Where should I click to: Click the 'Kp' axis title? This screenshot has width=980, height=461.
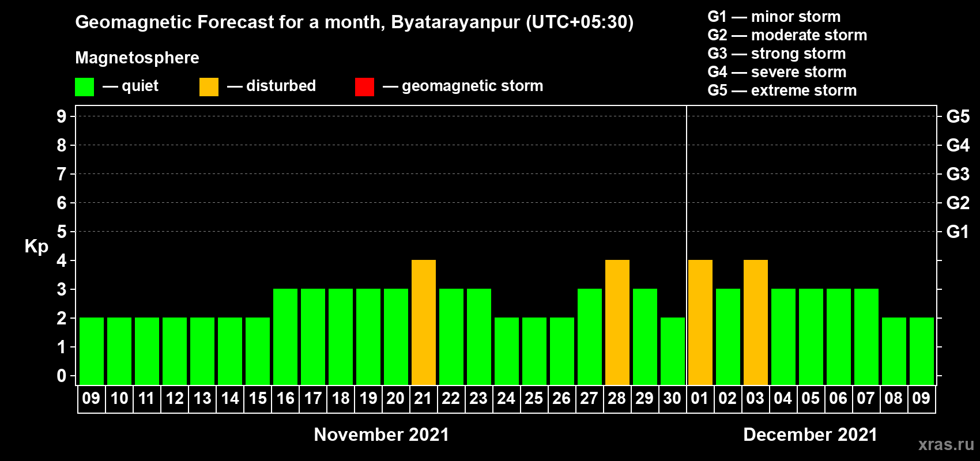(x=36, y=247)
